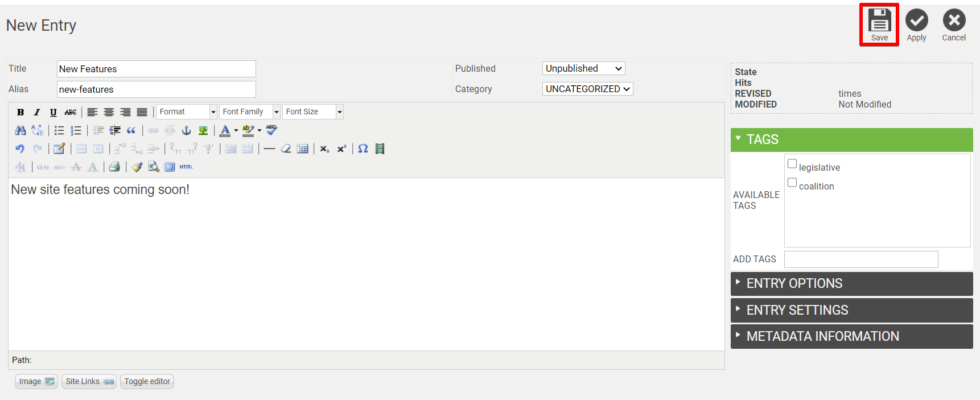Justify the text fully

tap(142, 112)
